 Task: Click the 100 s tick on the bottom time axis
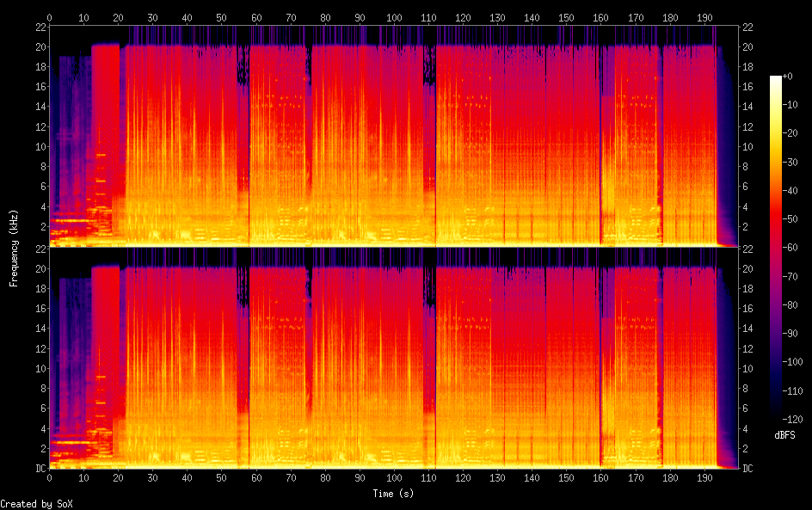coord(394,477)
